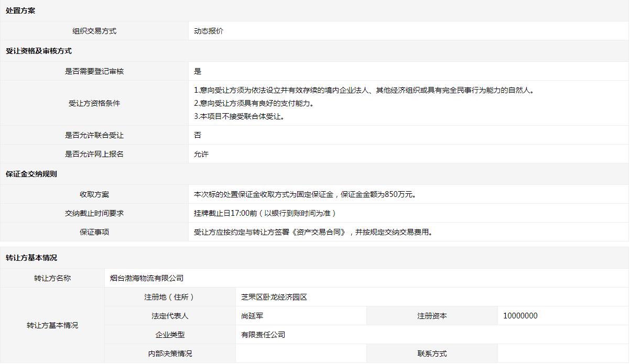Screen dimensions: 630x364
Task: Click the condition line about 良好的支付能力
Action: (254, 103)
